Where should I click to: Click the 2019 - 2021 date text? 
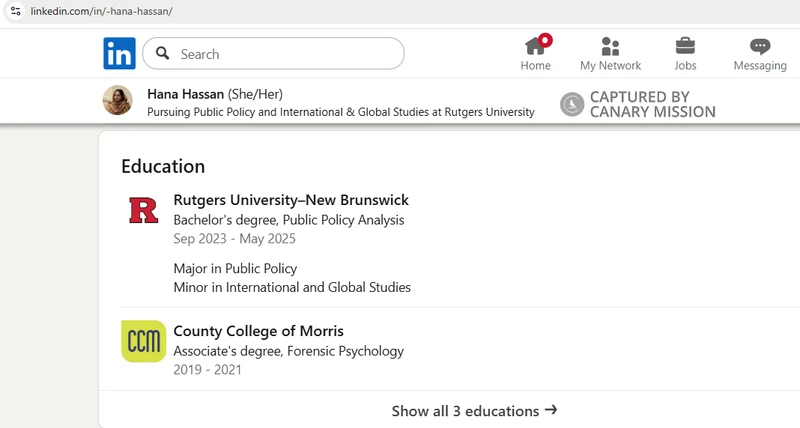click(x=207, y=370)
